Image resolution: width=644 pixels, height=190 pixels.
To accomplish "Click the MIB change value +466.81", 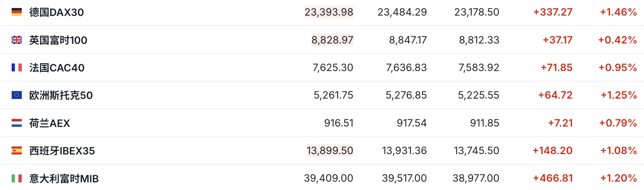I will coord(552,178).
